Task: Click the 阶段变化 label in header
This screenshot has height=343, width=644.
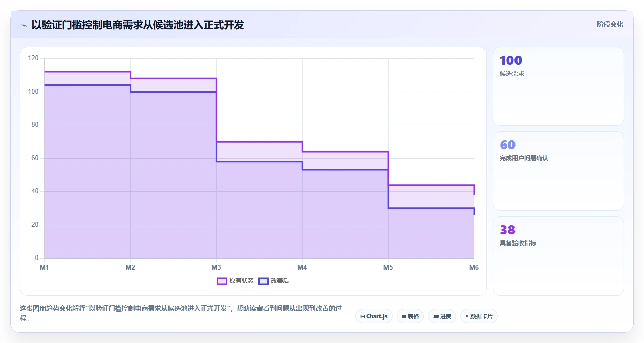Action: pos(610,24)
